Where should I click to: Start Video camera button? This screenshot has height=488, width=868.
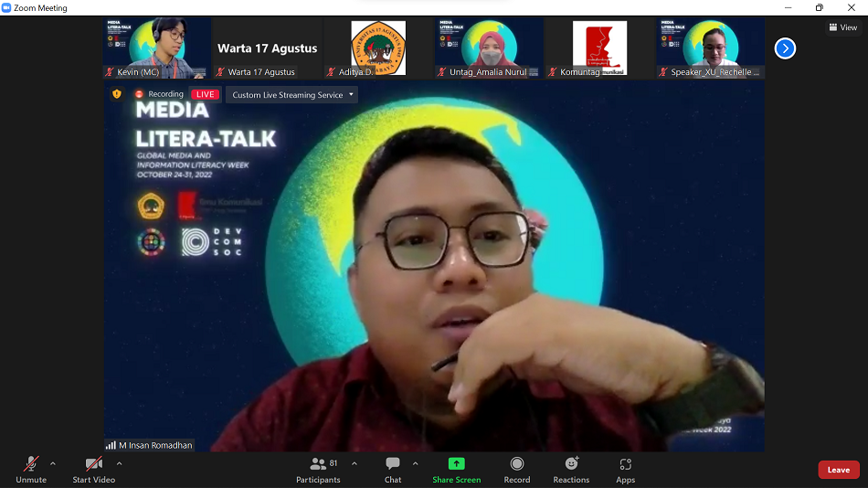point(93,470)
